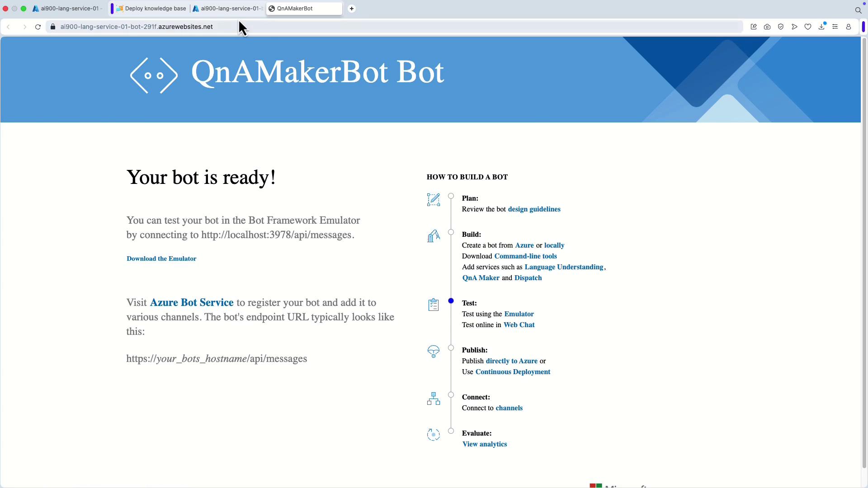This screenshot has height=488, width=868.
Task: Click the heart bookmark icon
Action: 808,27
